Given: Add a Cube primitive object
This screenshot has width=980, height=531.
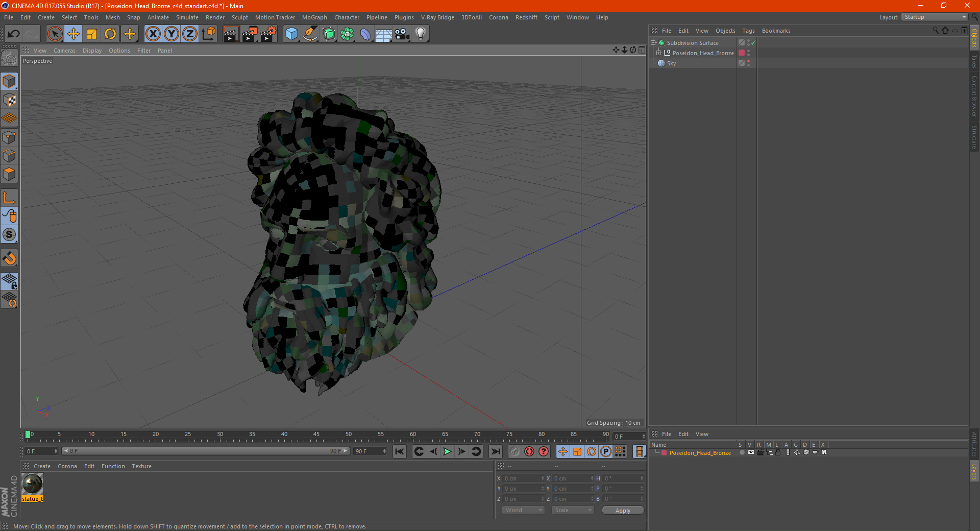Looking at the screenshot, I should pyautogui.click(x=291, y=34).
